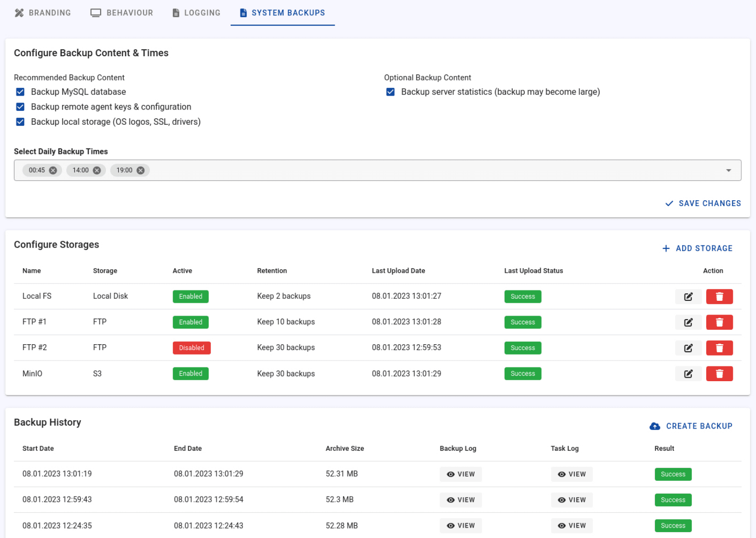Click the Enabled badge for MinIO
Image resolution: width=756 pixels, height=538 pixels.
click(191, 374)
